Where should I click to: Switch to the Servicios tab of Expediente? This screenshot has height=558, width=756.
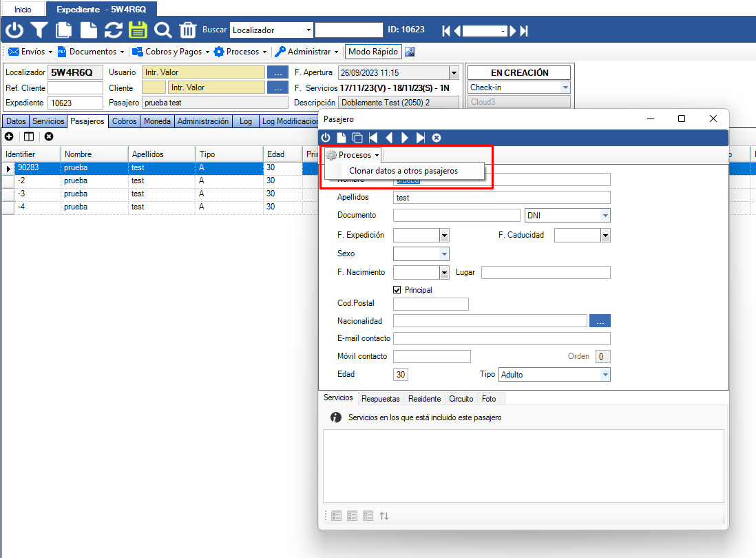click(48, 121)
